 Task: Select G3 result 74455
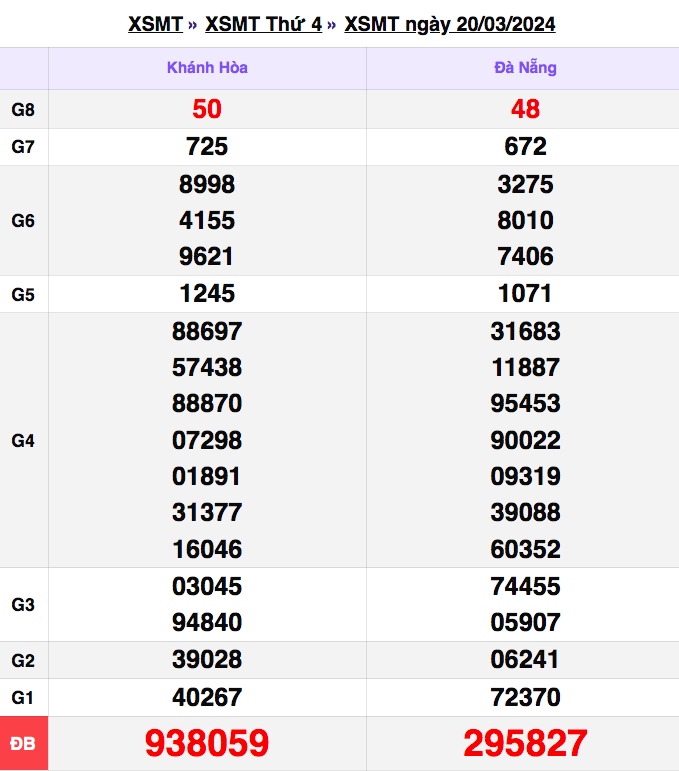pyautogui.click(x=525, y=586)
